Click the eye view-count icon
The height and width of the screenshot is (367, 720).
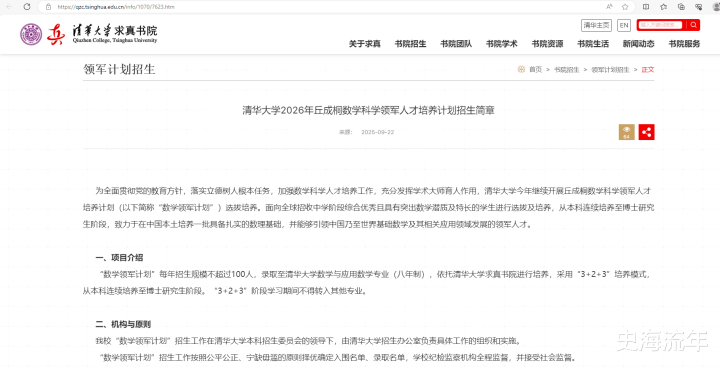626,132
